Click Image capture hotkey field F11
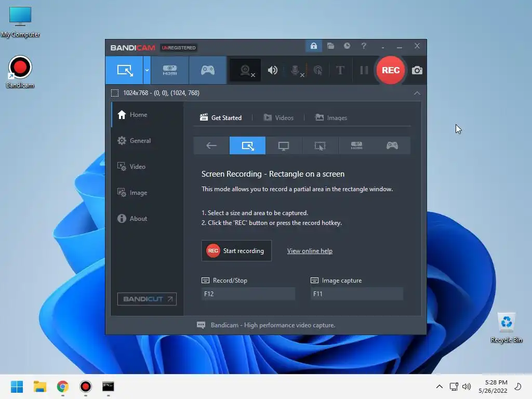This screenshot has height=399, width=532. click(357, 294)
